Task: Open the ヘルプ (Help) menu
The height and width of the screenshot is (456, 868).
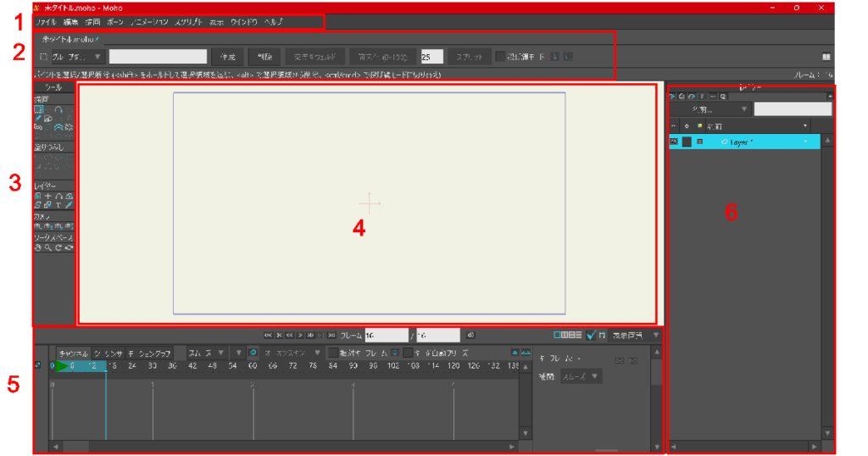Action: tap(273, 21)
